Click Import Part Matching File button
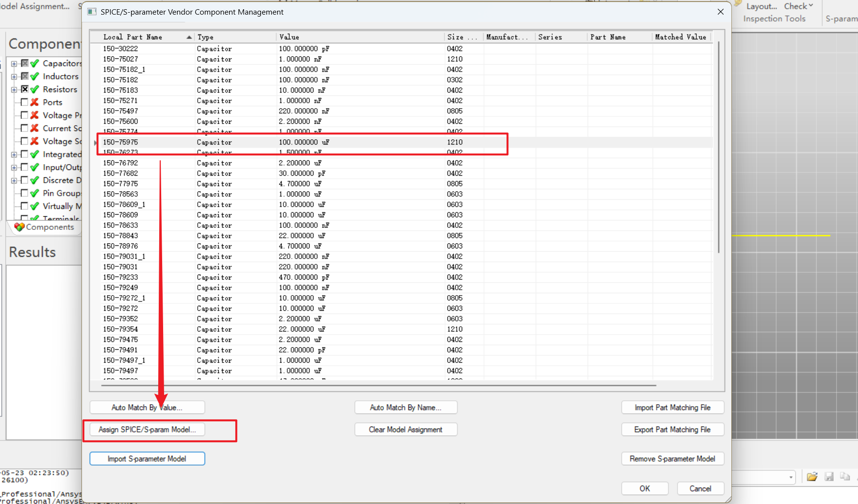 [672, 408]
